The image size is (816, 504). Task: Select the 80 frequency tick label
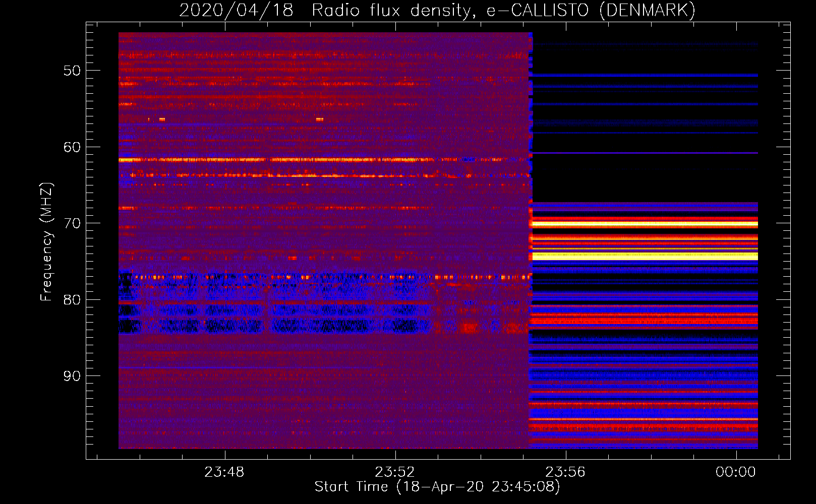coord(72,300)
